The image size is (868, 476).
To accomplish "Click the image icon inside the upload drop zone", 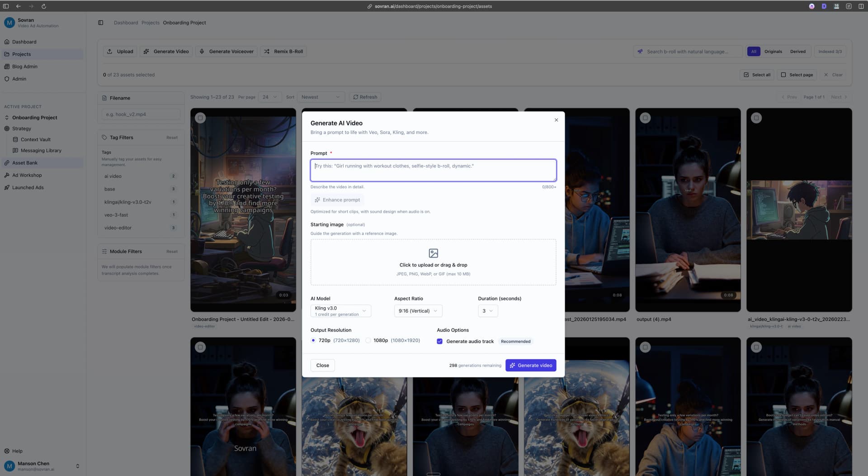I will coord(433,253).
